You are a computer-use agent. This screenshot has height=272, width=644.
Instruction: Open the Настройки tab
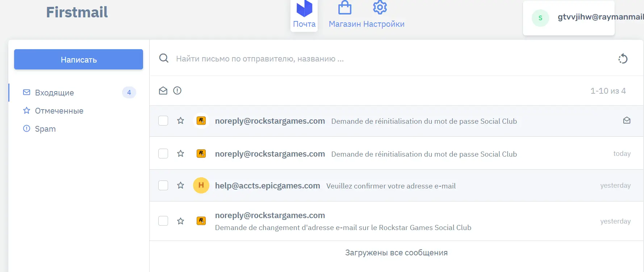coord(384,15)
